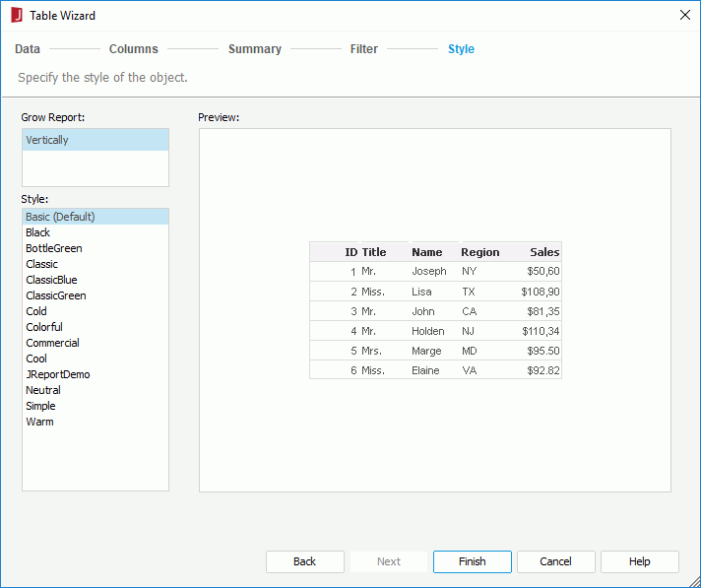Screen dimensions: 701x588
Task: Open Help for the wizard
Action: 640,561
